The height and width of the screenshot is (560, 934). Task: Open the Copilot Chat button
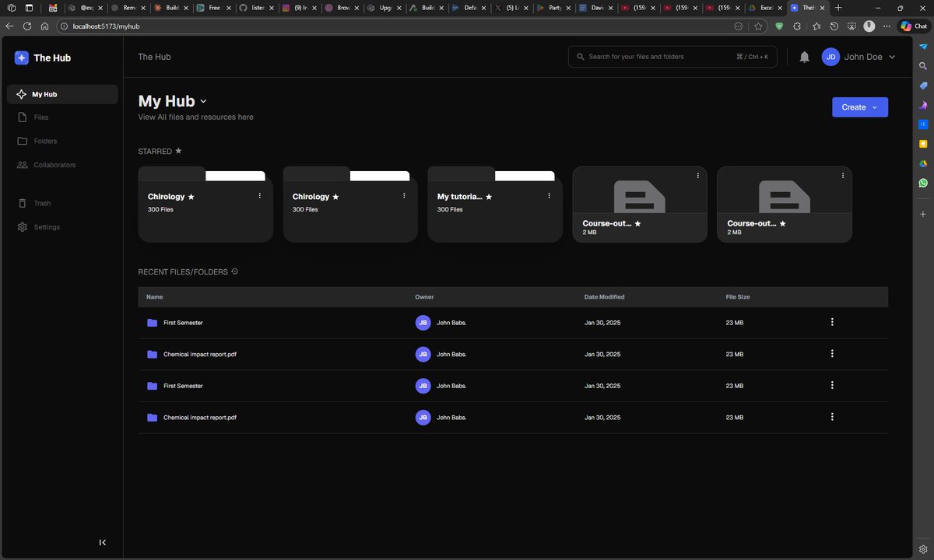click(914, 26)
